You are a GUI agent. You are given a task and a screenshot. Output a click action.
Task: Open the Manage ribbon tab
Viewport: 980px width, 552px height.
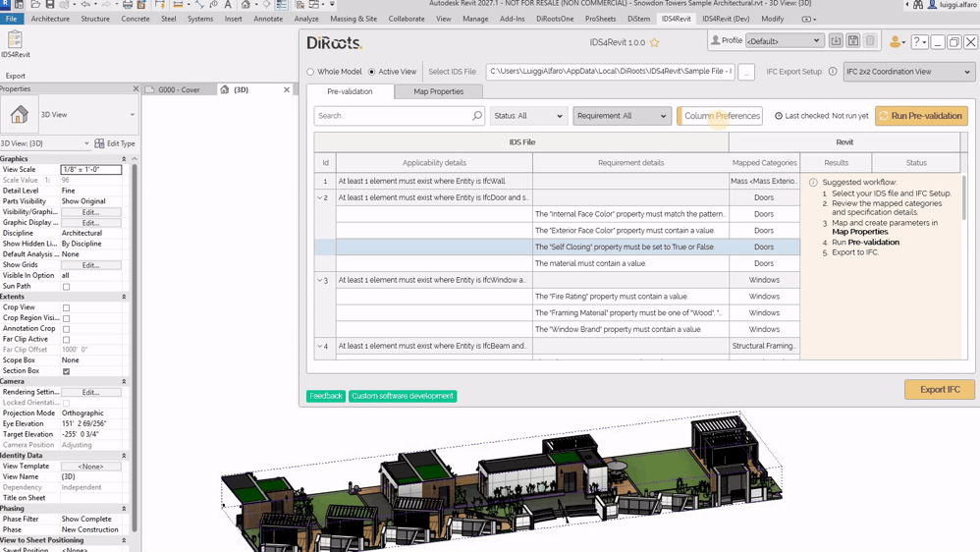click(475, 19)
